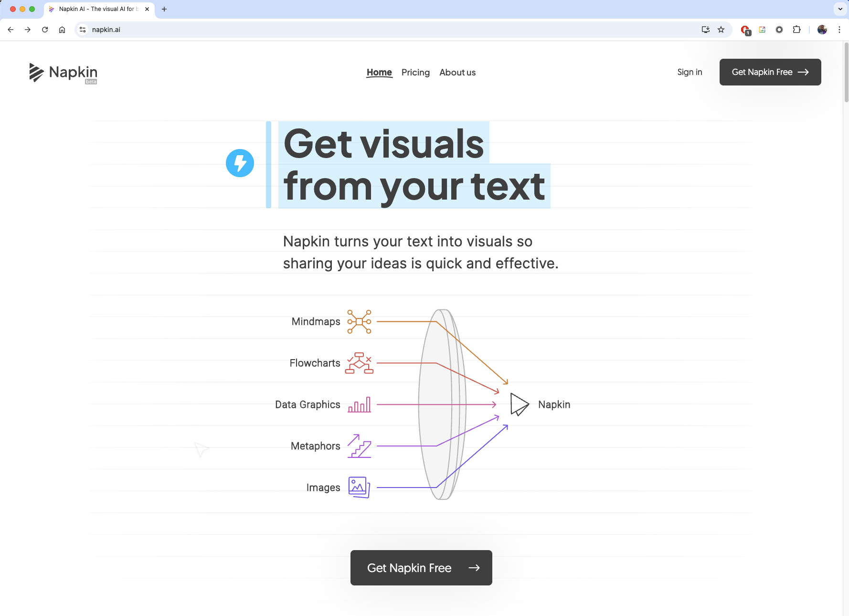Open the Chrome three-dot menu

point(839,30)
